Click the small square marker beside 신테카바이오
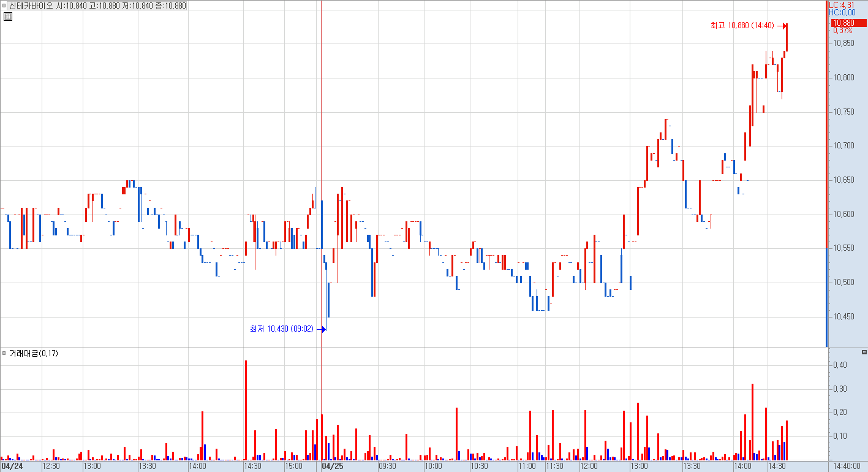 point(4,6)
